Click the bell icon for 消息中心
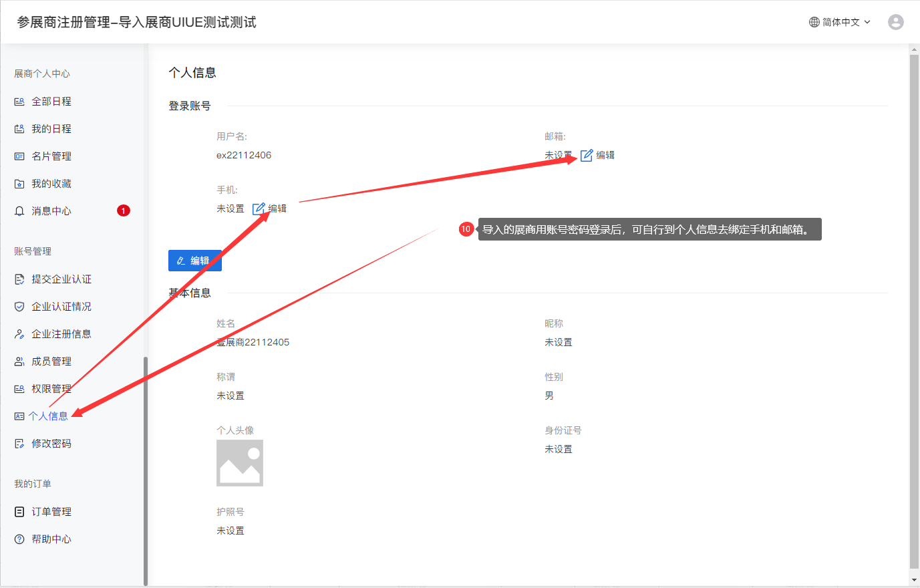Screen dimensions: 920x588 pos(19,211)
